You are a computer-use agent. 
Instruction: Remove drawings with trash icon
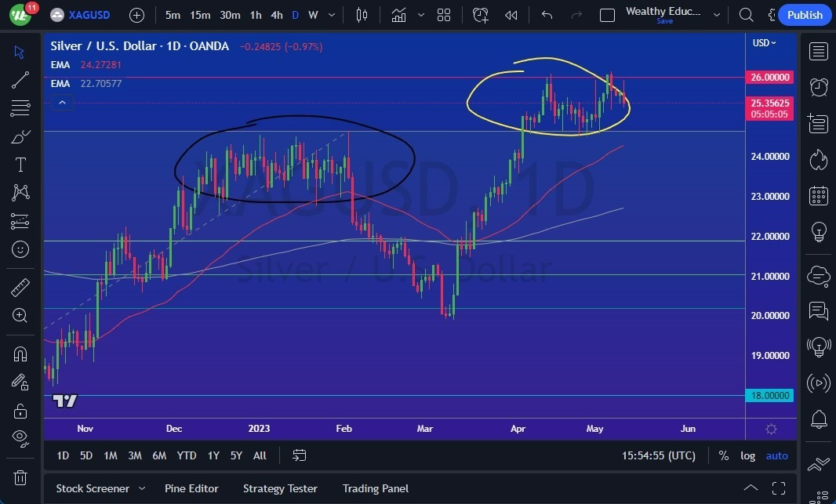pyautogui.click(x=20, y=477)
